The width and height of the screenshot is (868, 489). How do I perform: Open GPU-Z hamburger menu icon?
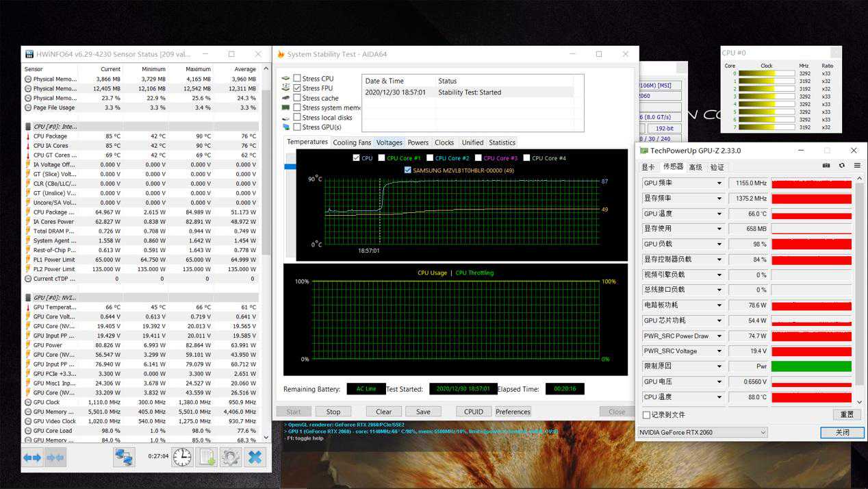click(856, 166)
